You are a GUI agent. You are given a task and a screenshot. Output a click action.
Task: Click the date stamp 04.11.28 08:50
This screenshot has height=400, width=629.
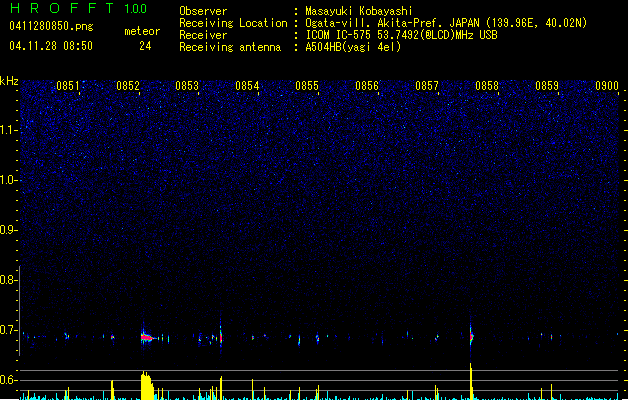(x=51, y=46)
